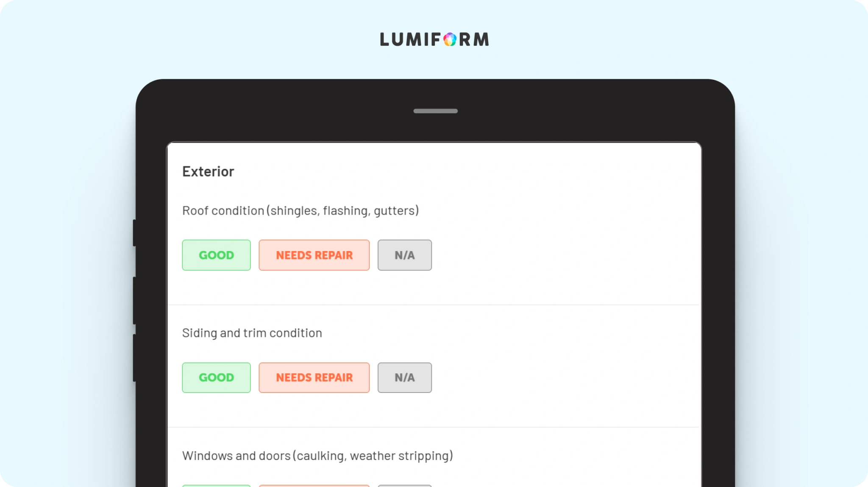Mark siding and trim as GOOD
868x487 pixels.
[216, 378]
